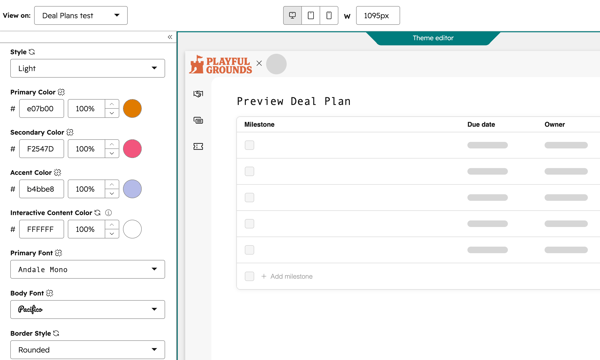Open white Interactive Content Color swatch

(132, 229)
